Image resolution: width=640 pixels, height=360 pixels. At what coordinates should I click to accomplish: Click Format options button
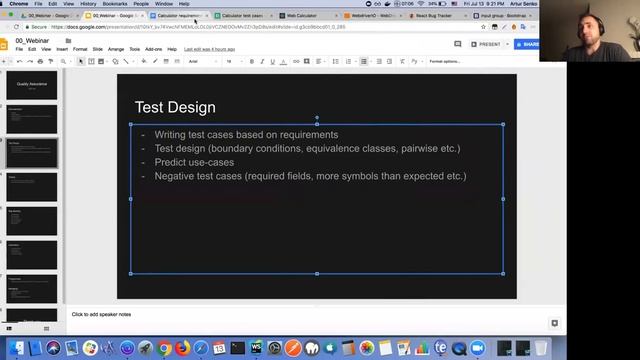(x=445, y=61)
